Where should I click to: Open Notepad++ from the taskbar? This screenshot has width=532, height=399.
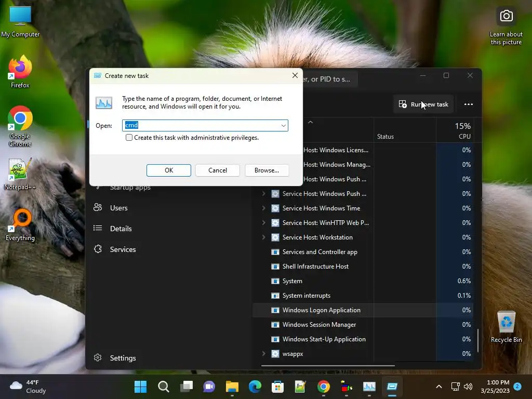300,387
